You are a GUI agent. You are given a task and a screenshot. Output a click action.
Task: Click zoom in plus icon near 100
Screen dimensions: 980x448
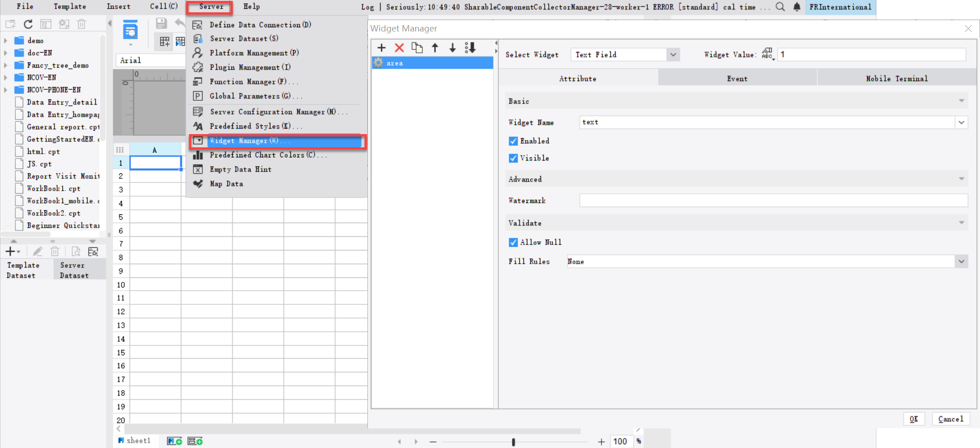[x=601, y=442]
